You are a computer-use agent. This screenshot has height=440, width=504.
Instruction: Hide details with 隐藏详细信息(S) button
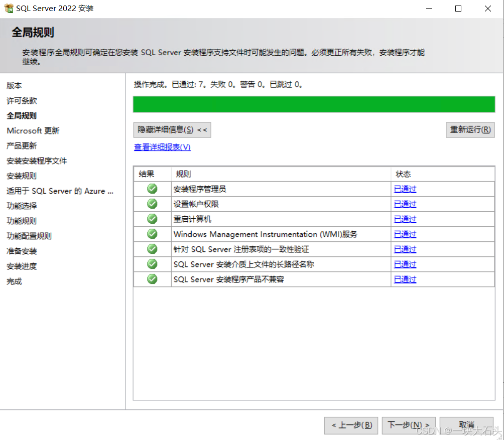click(x=172, y=130)
